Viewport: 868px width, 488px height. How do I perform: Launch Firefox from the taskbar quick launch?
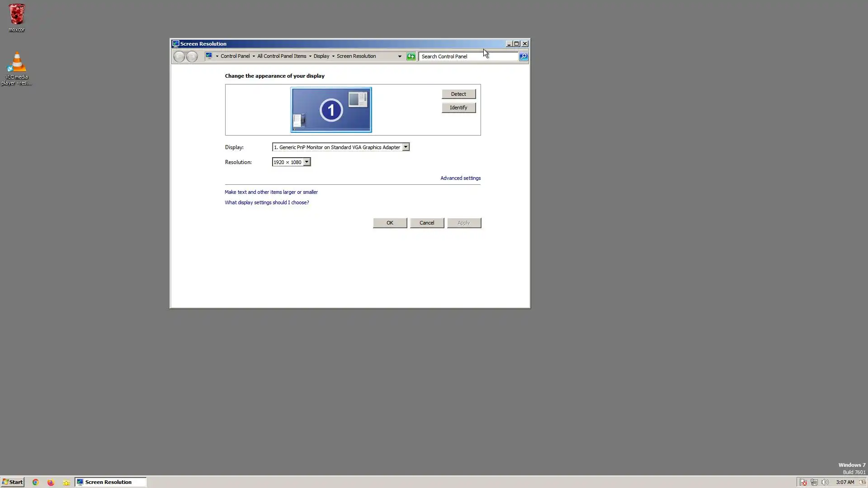click(51, 482)
